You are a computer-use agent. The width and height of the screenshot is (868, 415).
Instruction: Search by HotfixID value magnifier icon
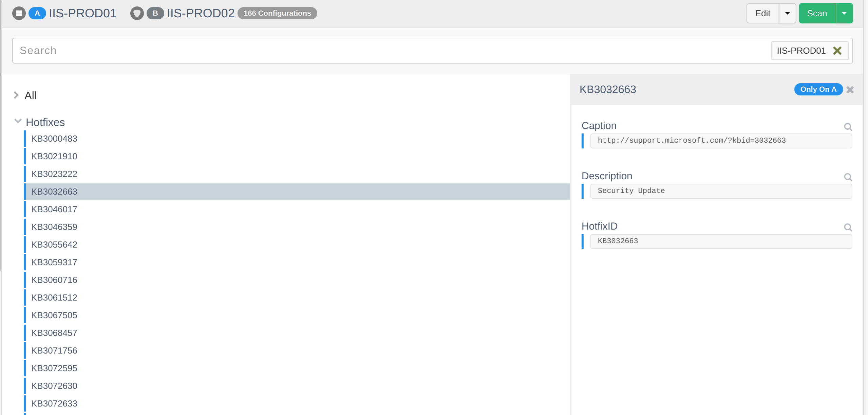848,227
